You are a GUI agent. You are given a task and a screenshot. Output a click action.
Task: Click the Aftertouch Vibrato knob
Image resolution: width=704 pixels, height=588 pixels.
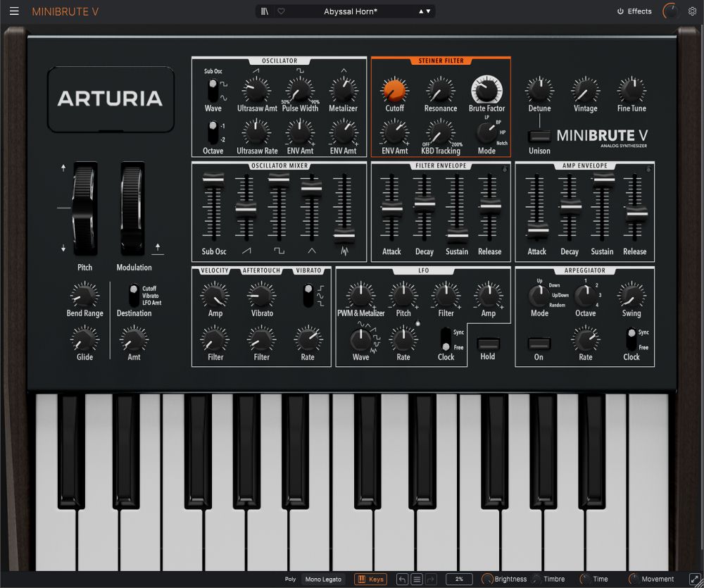[x=262, y=295]
